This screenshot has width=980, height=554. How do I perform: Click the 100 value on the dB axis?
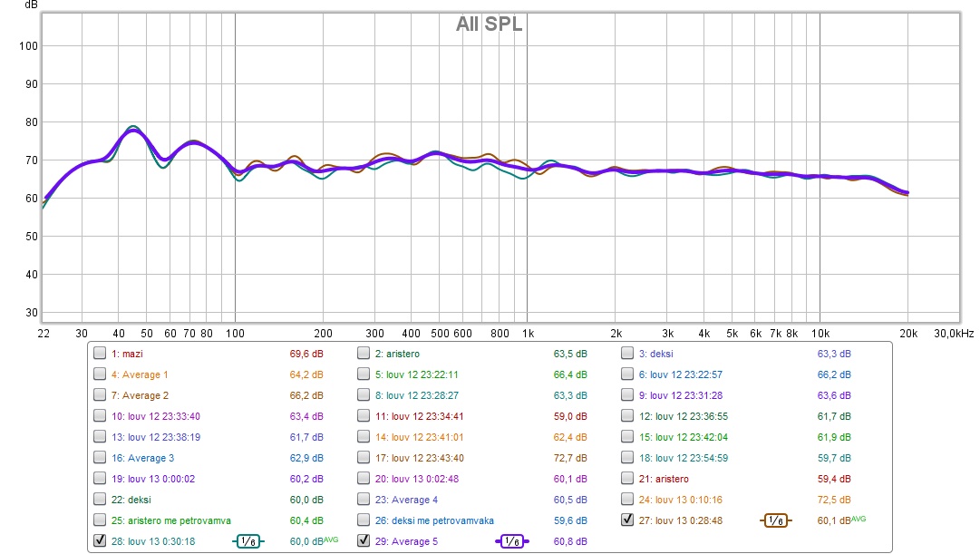pos(28,46)
